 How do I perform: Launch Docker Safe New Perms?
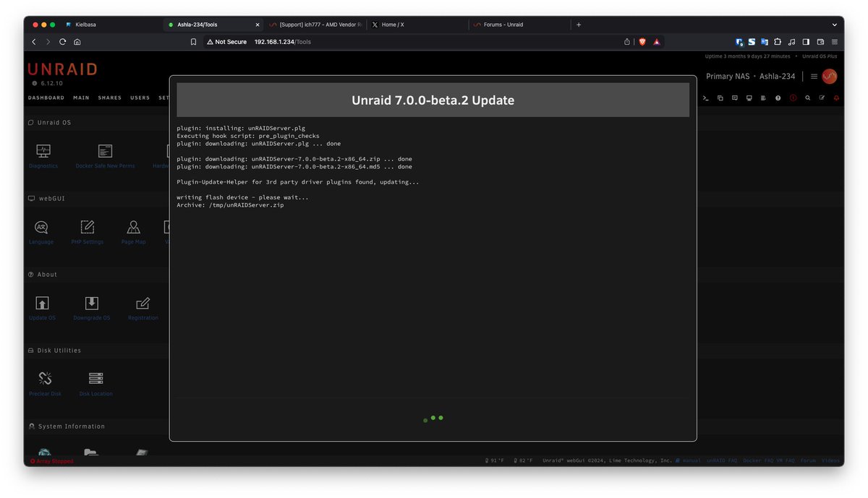pos(105,154)
